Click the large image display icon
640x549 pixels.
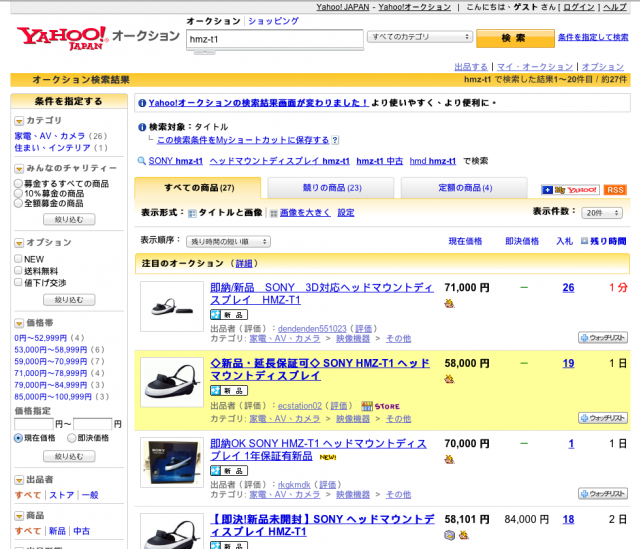[x=274, y=213]
